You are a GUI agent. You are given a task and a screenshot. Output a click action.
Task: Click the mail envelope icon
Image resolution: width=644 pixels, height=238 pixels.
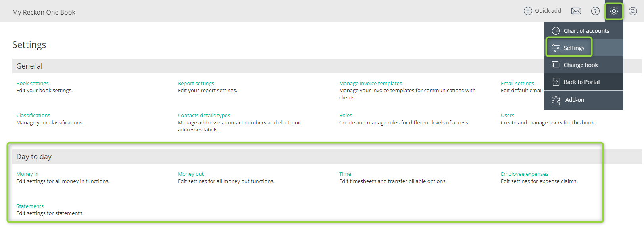(576, 11)
